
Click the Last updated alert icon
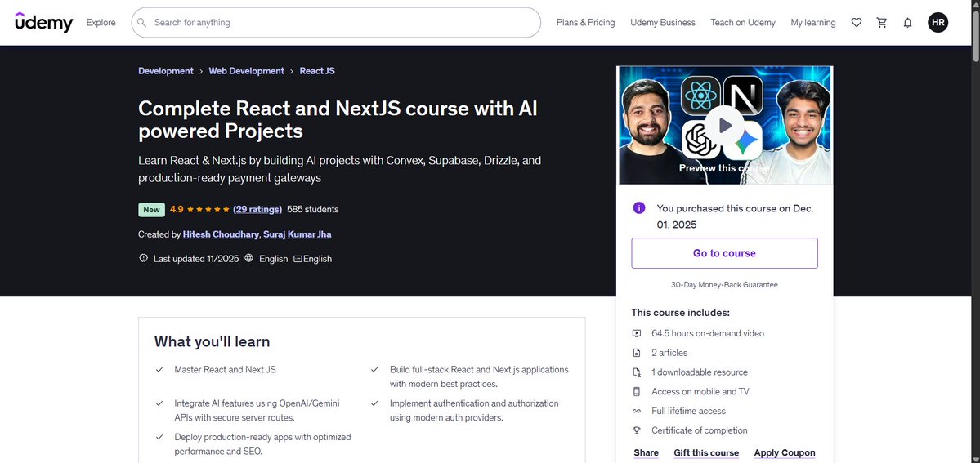(143, 258)
